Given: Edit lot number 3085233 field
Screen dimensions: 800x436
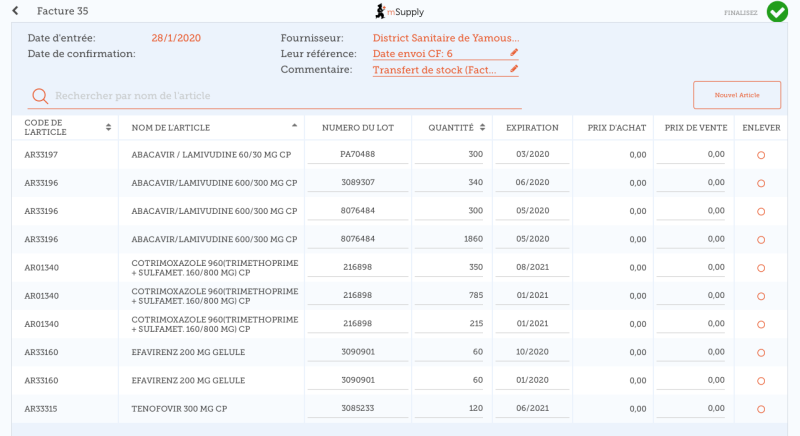Looking at the screenshot, I should (358, 408).
